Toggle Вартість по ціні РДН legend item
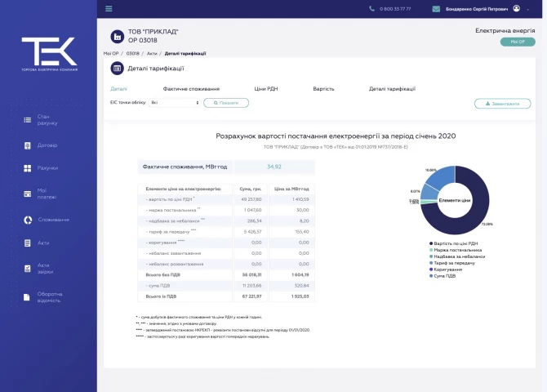The height and width of the screenshot is (392, 547). (456, 243)
